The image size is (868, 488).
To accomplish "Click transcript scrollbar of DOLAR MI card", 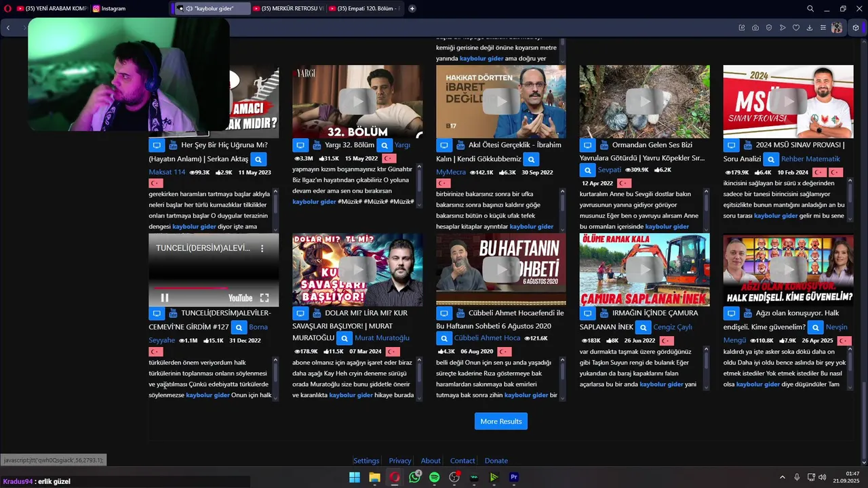I will pos(418,379).
